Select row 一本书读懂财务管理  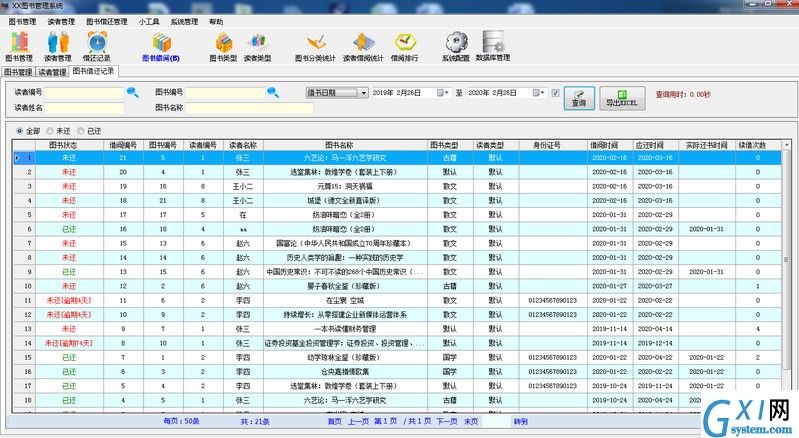click(396, 329)
